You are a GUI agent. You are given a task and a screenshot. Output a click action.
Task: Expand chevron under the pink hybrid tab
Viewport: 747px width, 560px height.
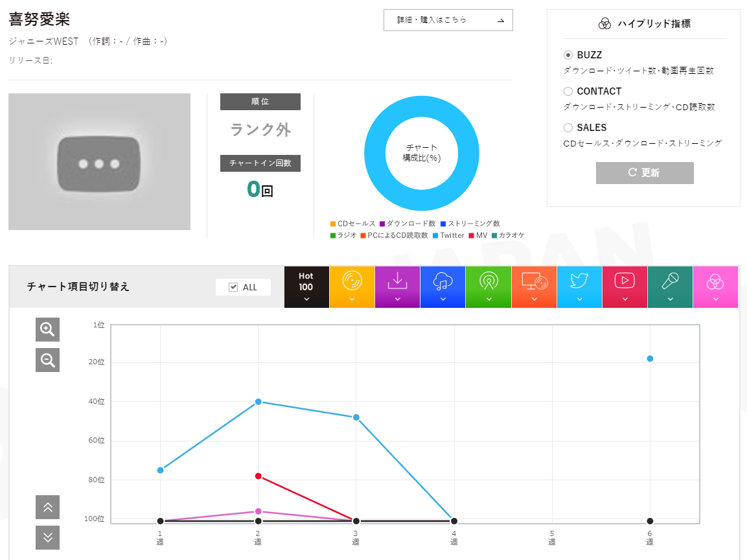(715, 299)
